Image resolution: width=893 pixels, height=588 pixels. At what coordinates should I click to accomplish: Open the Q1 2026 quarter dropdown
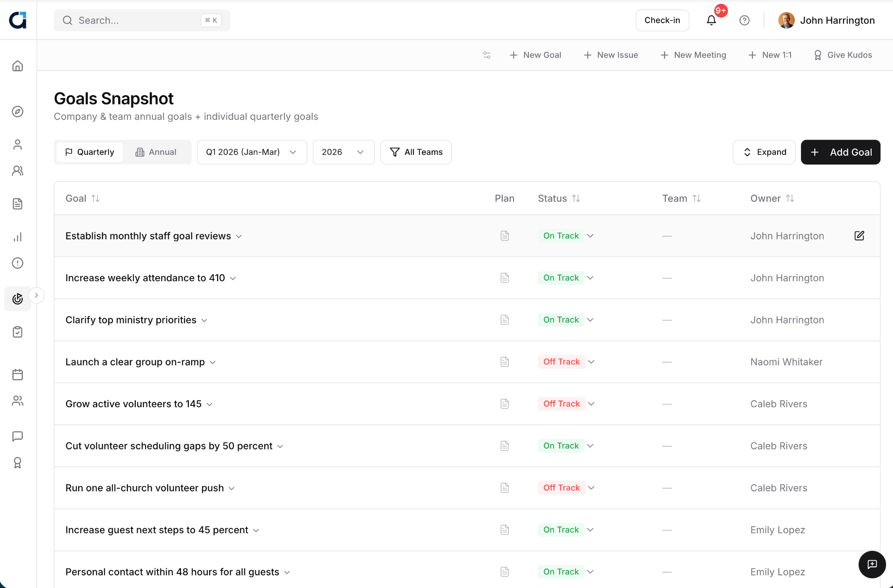point(251,152)
